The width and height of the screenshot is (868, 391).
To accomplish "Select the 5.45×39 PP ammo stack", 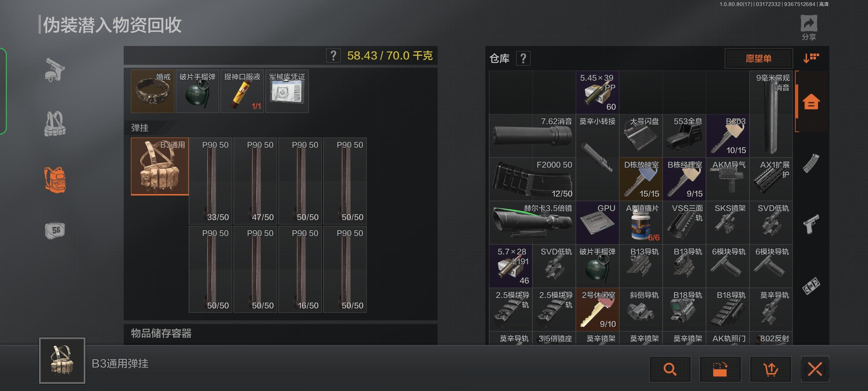I will (597, 93).
